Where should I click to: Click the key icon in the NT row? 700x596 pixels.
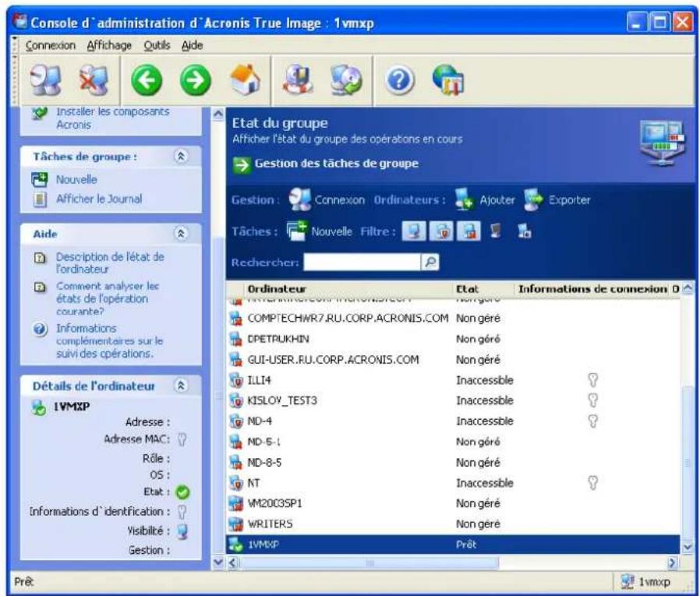pos(593,483)
